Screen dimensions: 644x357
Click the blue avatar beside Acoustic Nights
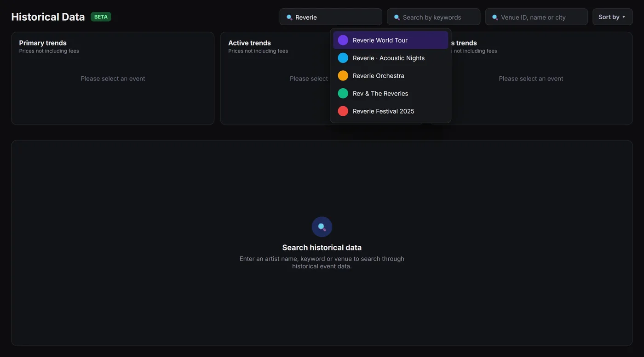point(343,58)
